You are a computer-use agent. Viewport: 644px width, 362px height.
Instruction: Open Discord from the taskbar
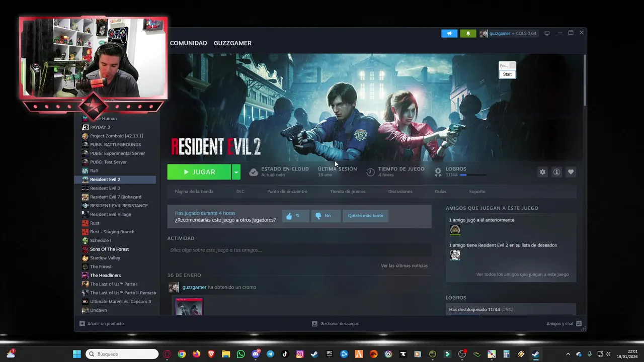point(256,354)
